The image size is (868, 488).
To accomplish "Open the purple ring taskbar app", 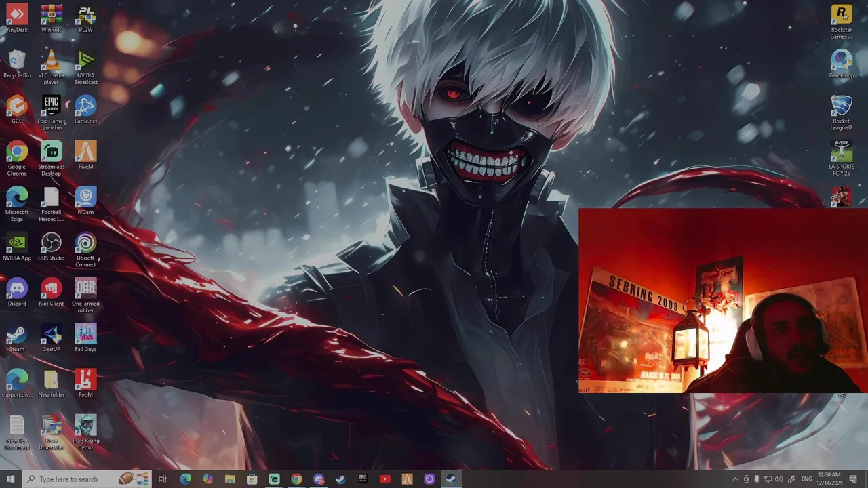I will 429,479.
